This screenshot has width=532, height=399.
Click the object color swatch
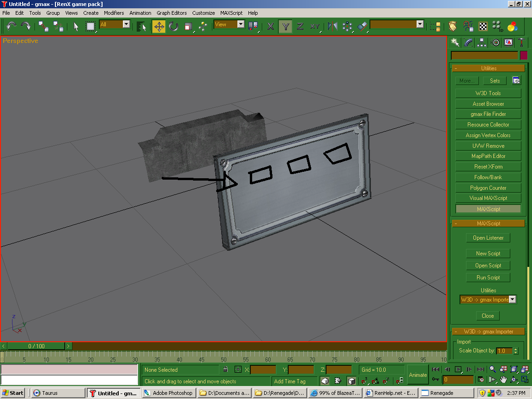[524, 55]
